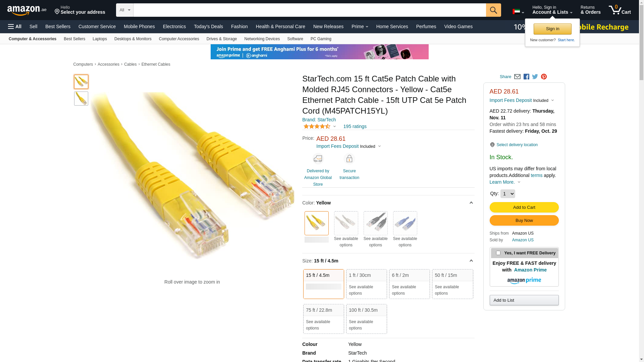Choose the blue cable color swatch
Screen dimensions: 644x362
(x=405, y=223)
